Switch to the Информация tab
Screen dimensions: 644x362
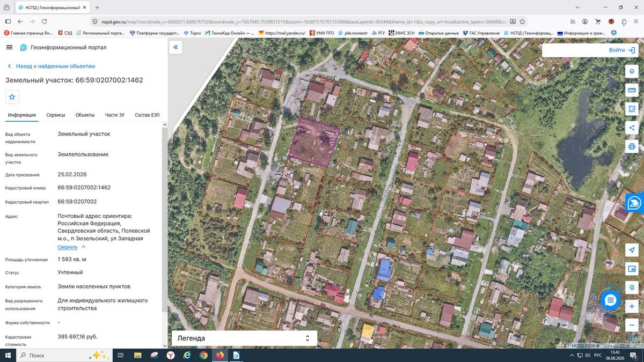pos(21,115)
